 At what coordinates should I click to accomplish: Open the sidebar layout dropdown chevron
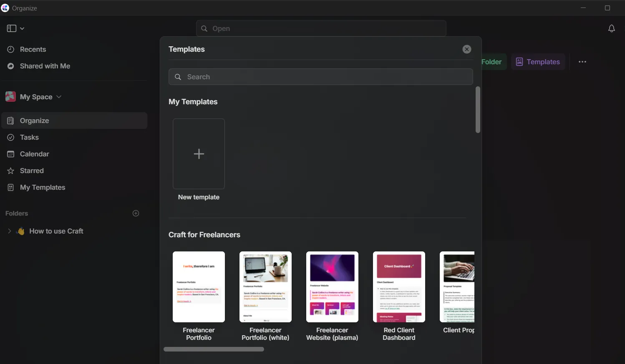pos(22,28)
